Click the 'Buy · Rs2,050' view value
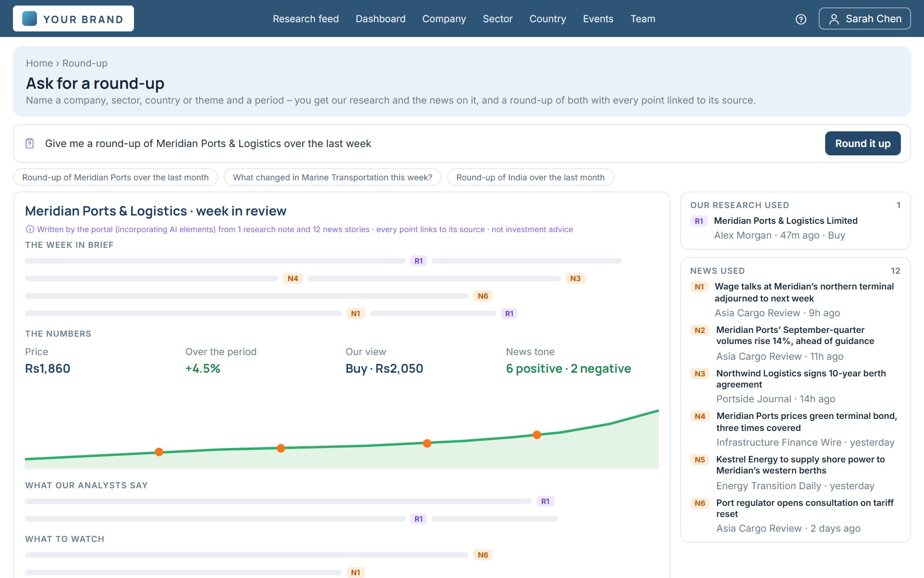This screenshot has height=578, width=924. point(384,369)
